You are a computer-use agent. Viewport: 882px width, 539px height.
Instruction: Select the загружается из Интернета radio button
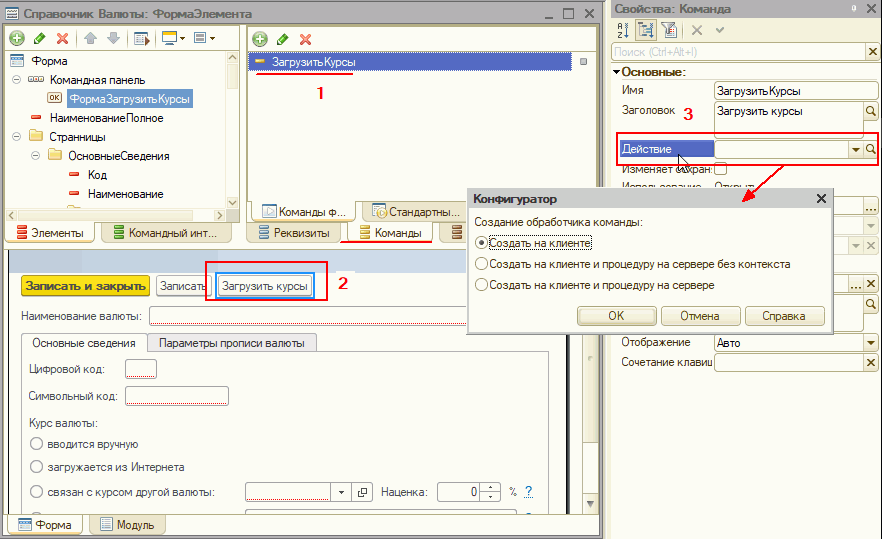pyautogui.click(x=37, y=466)
